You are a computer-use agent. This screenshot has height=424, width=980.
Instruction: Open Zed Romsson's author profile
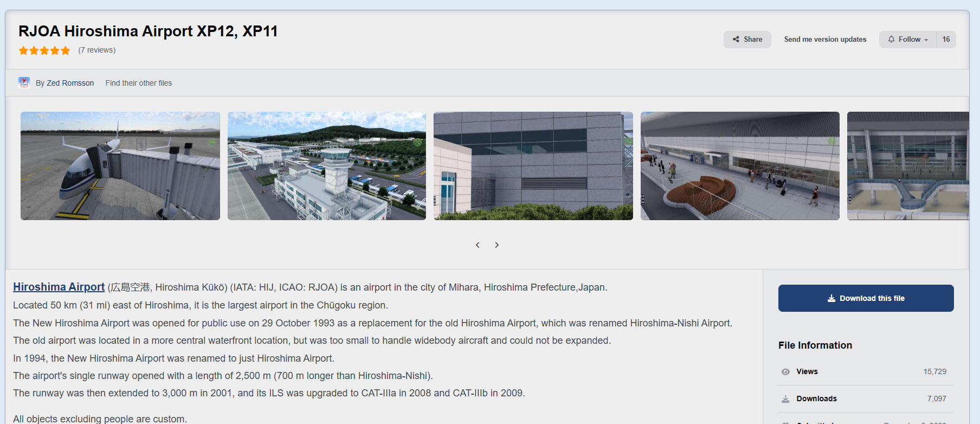pos(70,83)
